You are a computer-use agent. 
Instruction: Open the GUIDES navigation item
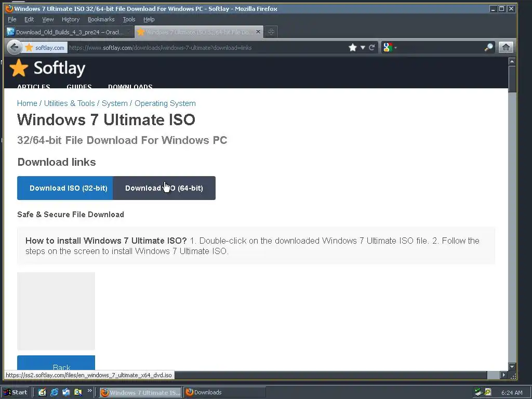pos(79,86)
